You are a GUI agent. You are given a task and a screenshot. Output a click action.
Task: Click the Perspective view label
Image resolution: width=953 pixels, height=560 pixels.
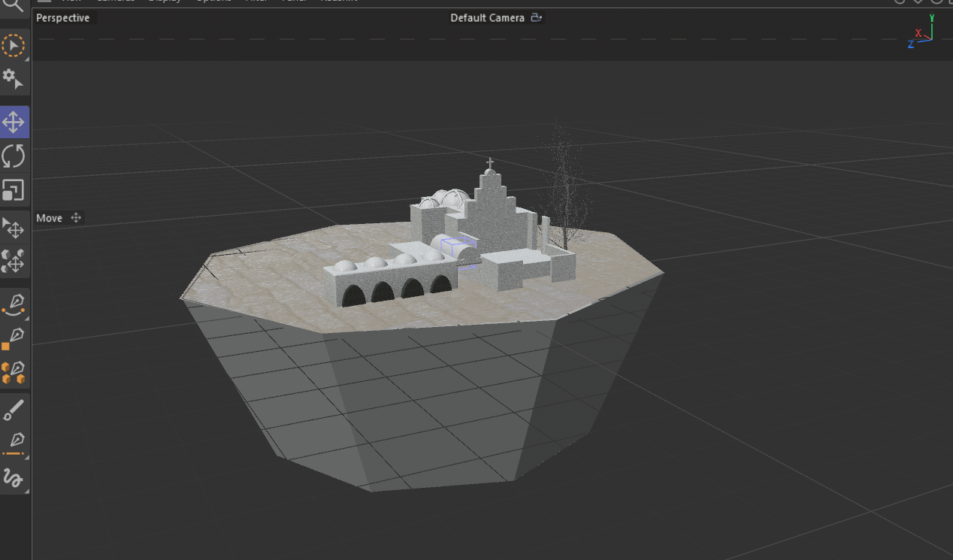click(63, 18)
